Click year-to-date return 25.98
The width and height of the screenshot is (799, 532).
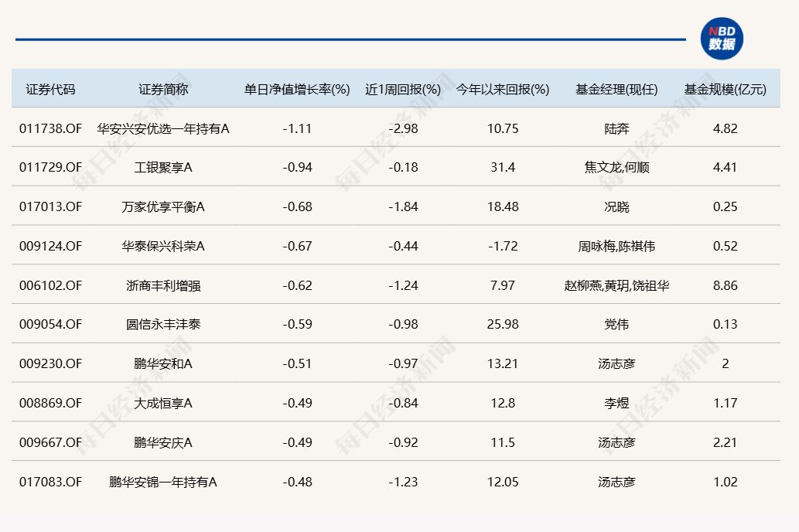pyautogui.click(x=503, y=324)
